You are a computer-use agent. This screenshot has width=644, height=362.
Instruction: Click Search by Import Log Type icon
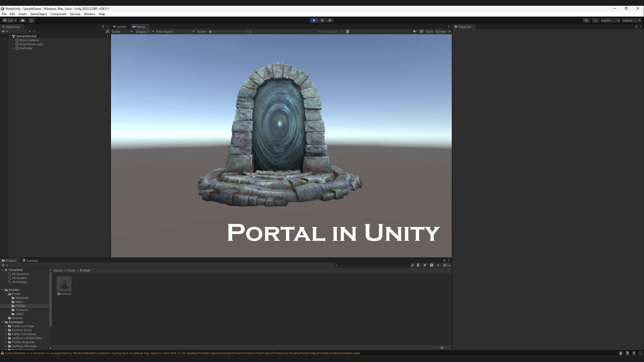click(x=431, y=265)
